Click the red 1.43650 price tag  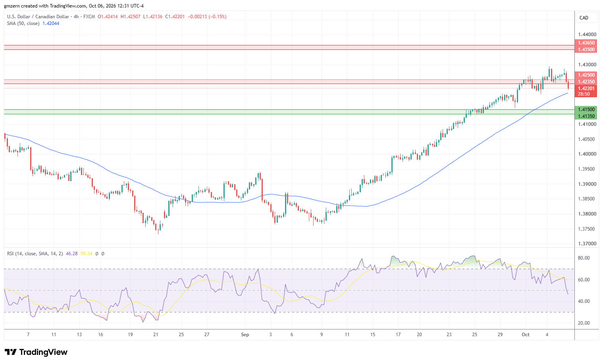pyautogui.click(x=586, y=43)
